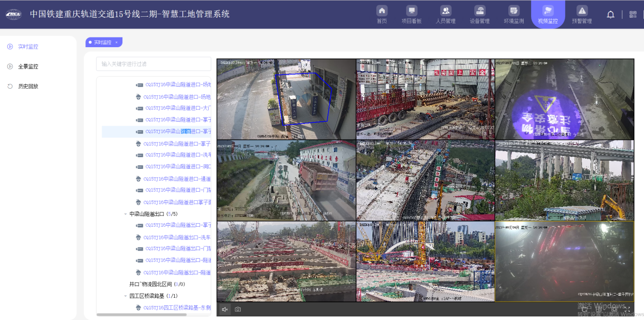Click the keyword filter input field
The width and height of the screenshot is (644, 320).
[x=153, y=64]
